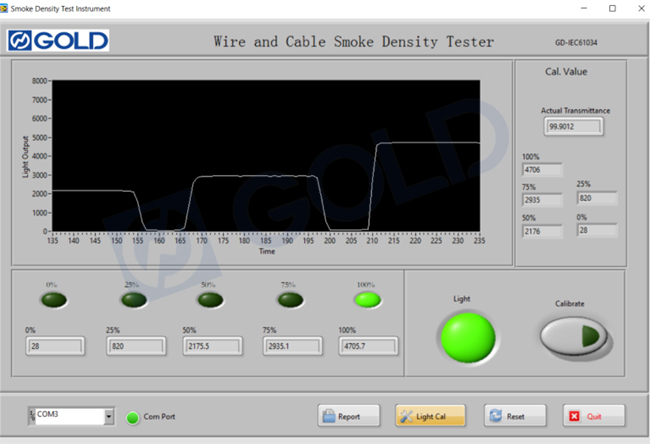Click the 50% indicator LED
This screenshot has height=444, width=650.
pos(212,299)
